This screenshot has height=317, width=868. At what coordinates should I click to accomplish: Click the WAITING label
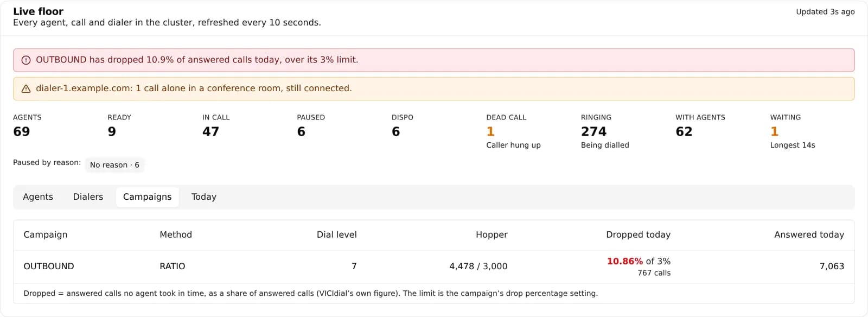[x=786, y=117]
